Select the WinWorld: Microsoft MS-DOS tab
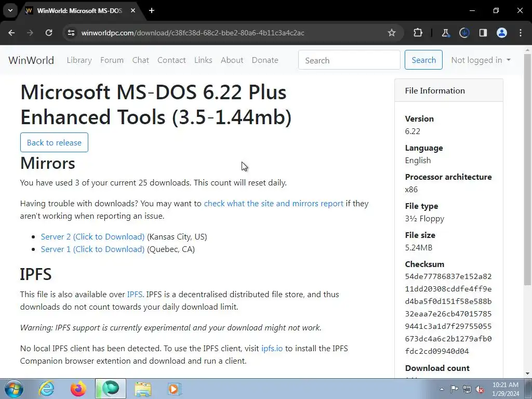 click(x=81, y=11)
